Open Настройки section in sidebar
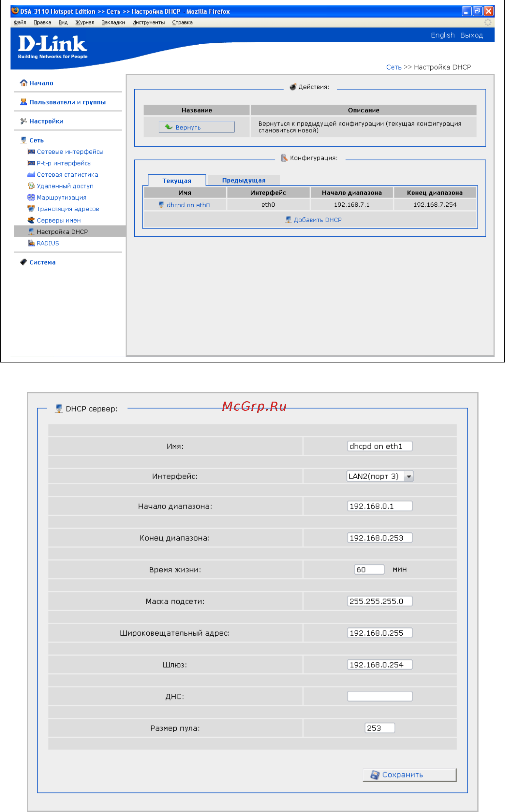This screenshot has width=505, height=812. pyautogui.click(x=46, y=121)
